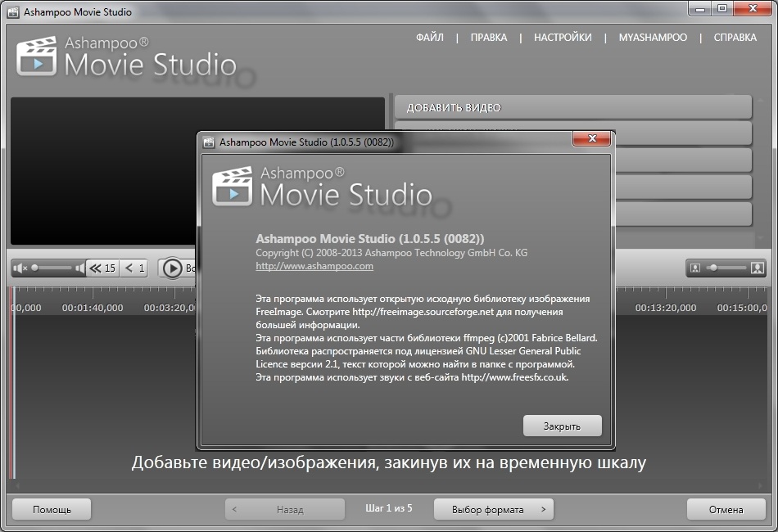Open the НАСТРОЙКИ menu
Screen dimensions: 778x532
tap(563, 38)
